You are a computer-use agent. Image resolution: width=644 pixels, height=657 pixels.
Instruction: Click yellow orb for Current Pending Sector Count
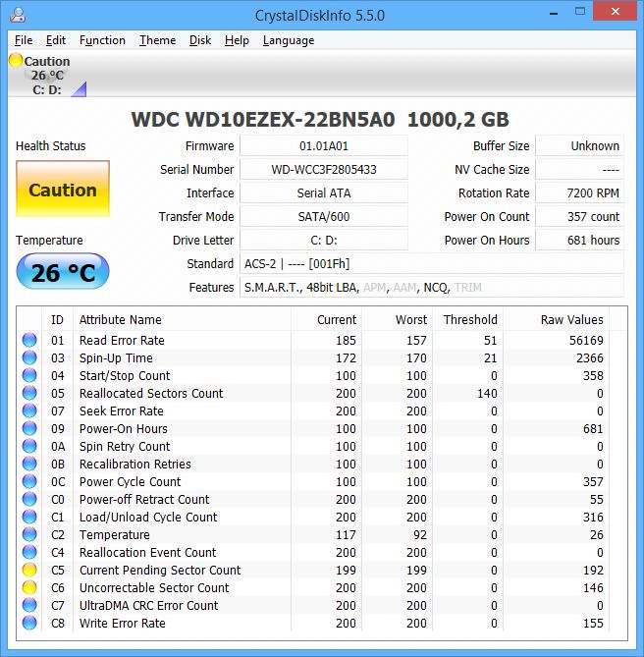click(29, 570)
